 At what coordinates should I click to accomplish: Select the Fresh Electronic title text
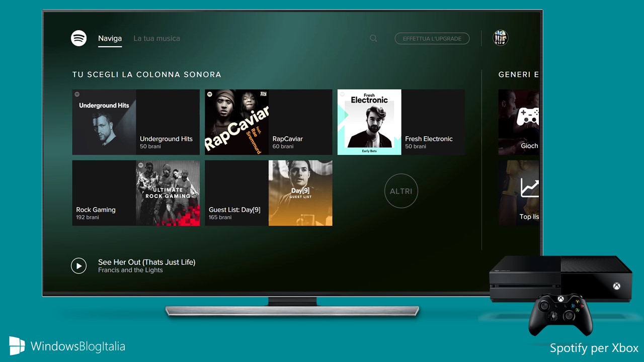(429, 139)
